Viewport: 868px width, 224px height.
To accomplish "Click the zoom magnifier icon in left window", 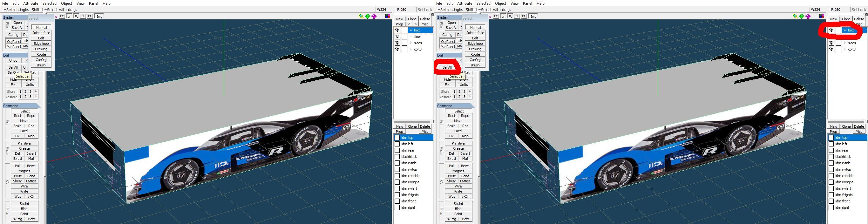I will tap(361, 16).
